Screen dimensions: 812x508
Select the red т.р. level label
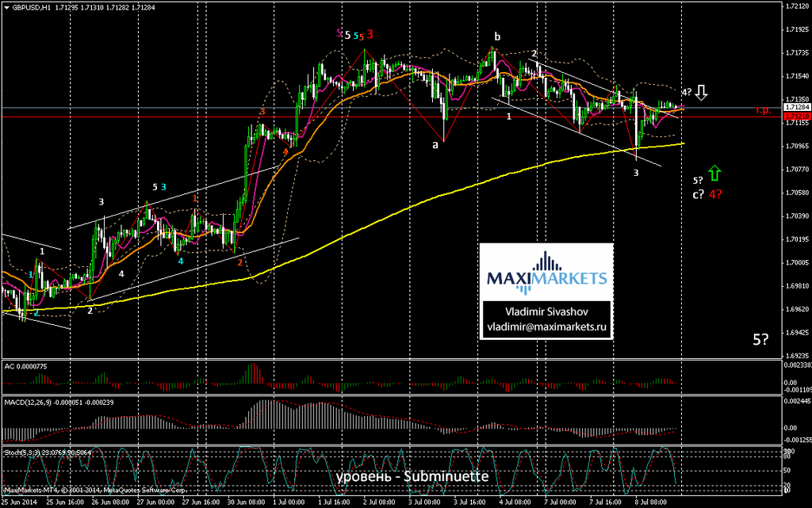click(x=764, y=110)
